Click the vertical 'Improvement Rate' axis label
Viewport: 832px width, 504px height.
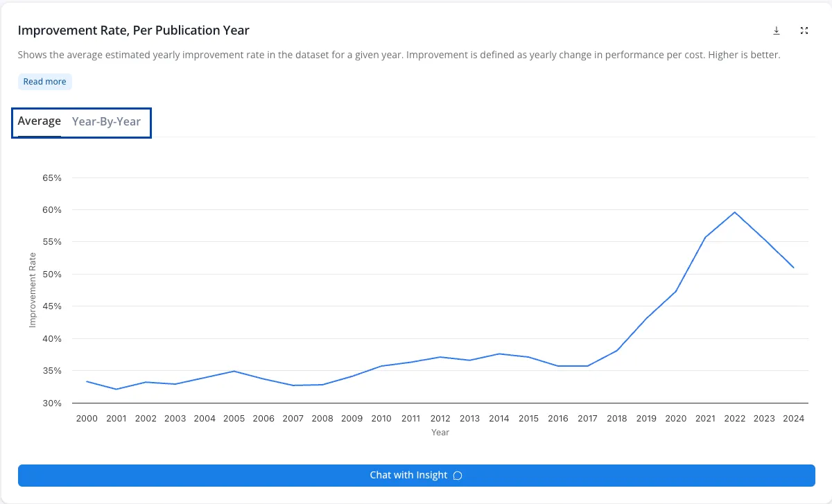click(33, 290)
